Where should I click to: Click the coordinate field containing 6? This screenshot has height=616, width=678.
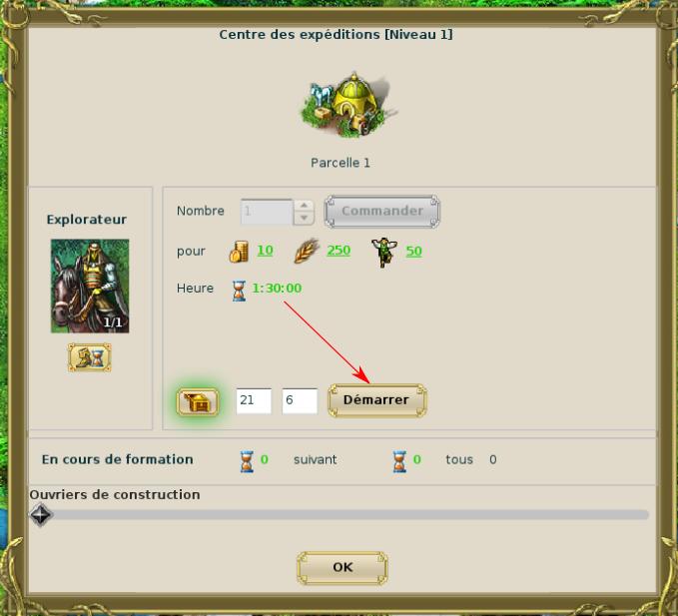tap(300, 400)
